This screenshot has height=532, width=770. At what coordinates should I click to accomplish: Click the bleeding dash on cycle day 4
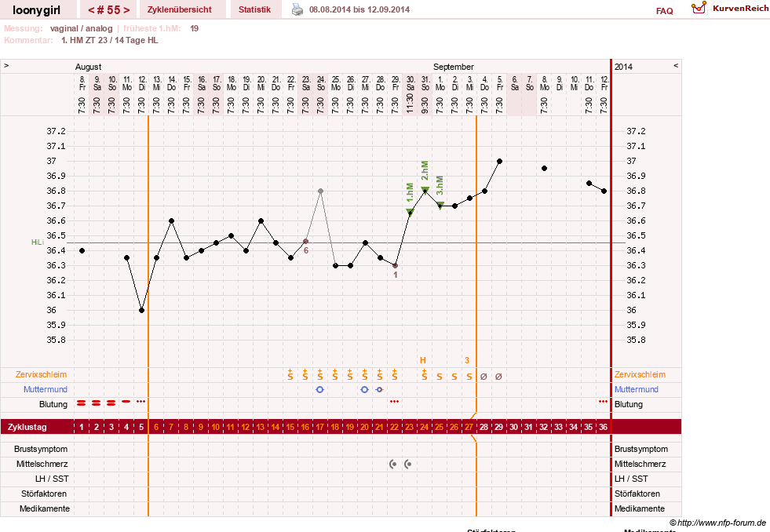tap(126, 402)
